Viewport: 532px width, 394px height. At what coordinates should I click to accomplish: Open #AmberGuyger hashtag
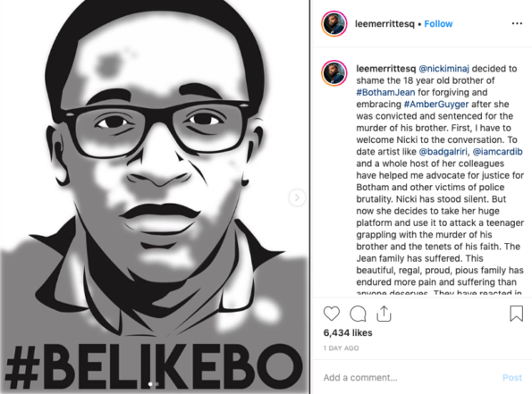point(436,105)
